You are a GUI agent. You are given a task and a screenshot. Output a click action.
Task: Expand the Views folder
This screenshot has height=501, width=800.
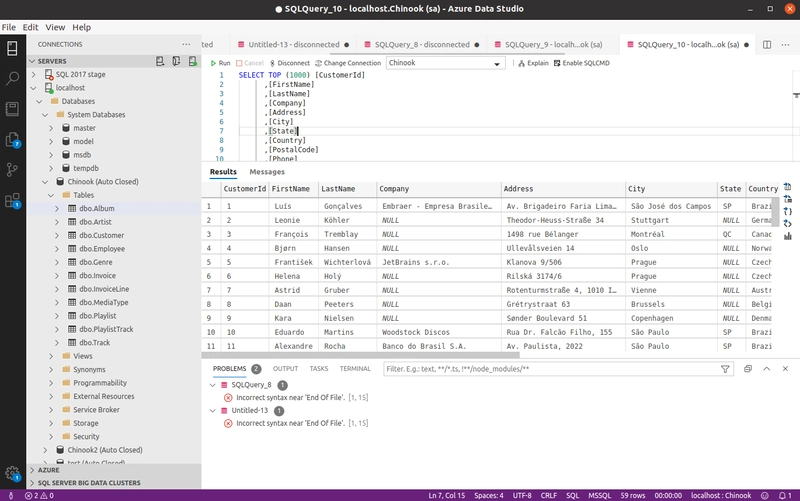(x=51, y=356)
